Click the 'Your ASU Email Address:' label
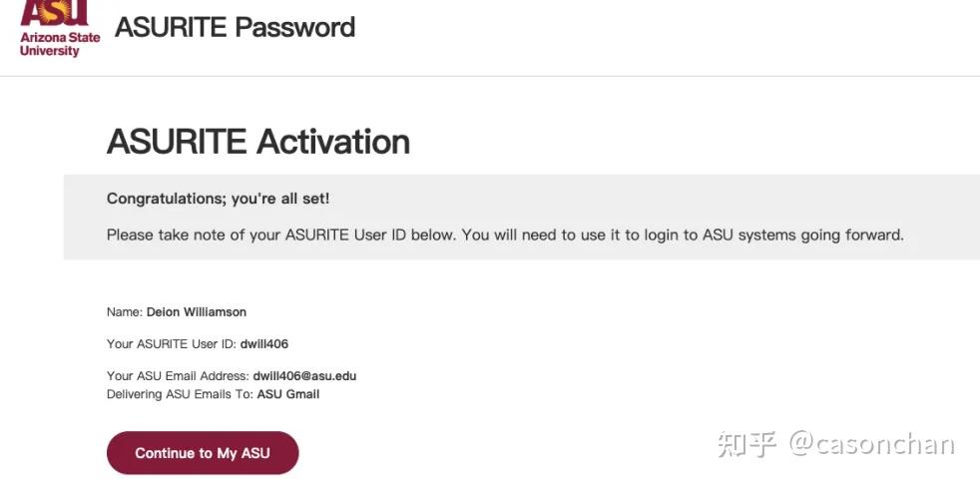Image resolution: width=980 pixels, height=483 pixels. 177,376
